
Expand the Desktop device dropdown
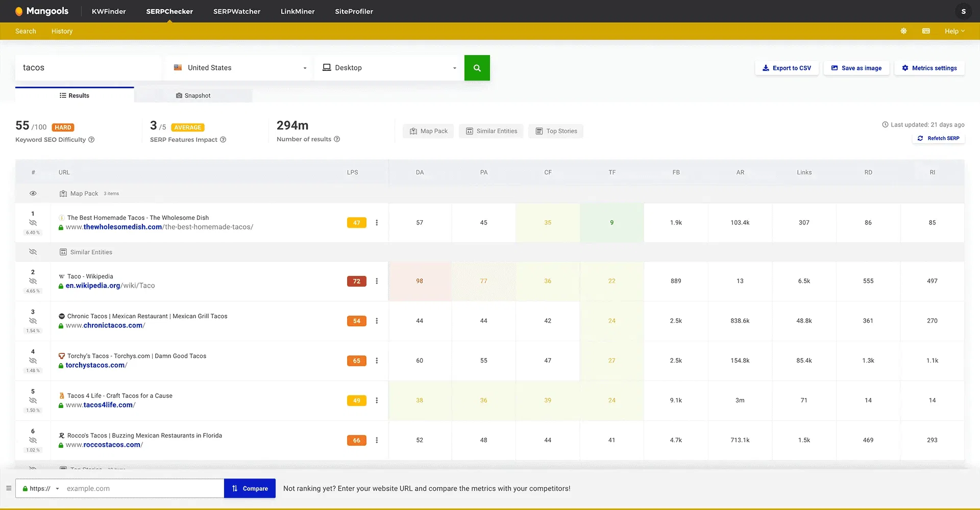pyautogui.click(x=389, y=68)
